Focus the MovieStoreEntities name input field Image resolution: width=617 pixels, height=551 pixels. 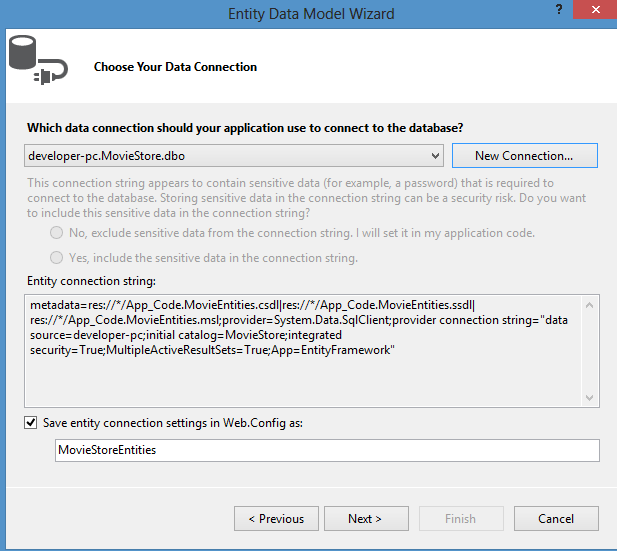327,450
